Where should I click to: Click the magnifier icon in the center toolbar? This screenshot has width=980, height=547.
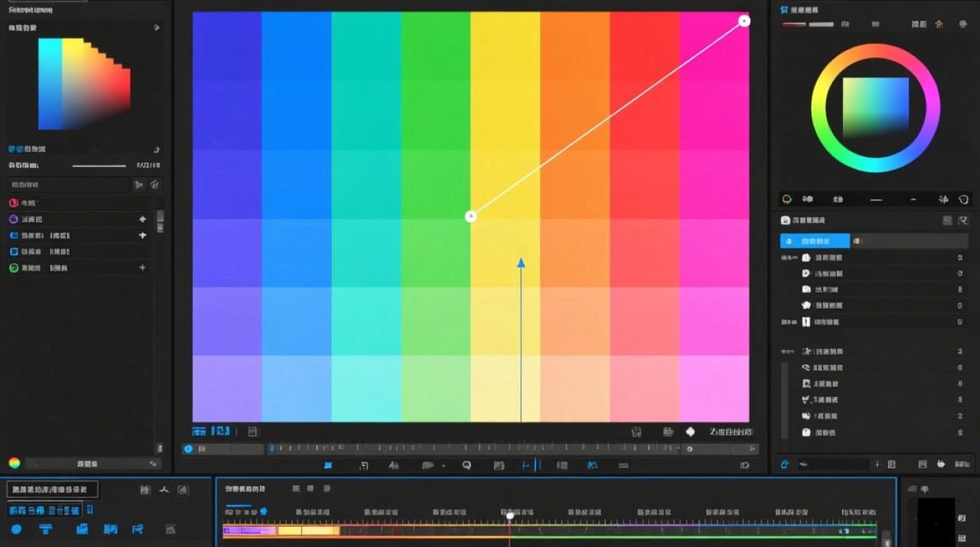(x=467, y=465)
